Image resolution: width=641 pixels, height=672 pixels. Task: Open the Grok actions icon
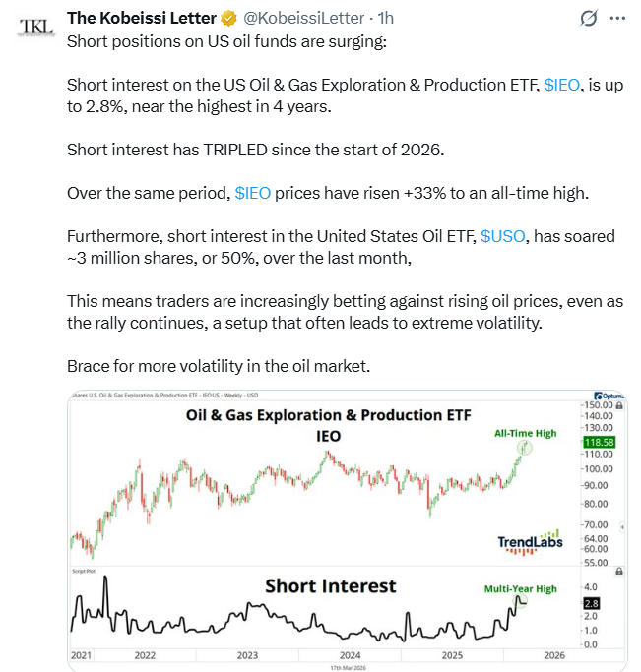click(589, 19)
